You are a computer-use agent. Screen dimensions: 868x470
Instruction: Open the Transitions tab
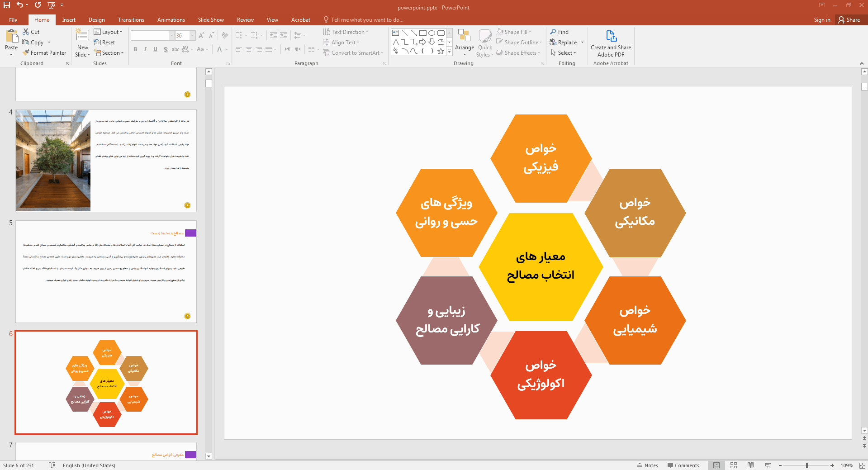coord(131,20)
